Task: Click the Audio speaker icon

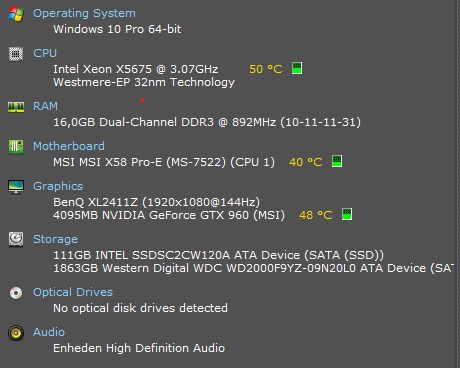Action: coord(16,333)
